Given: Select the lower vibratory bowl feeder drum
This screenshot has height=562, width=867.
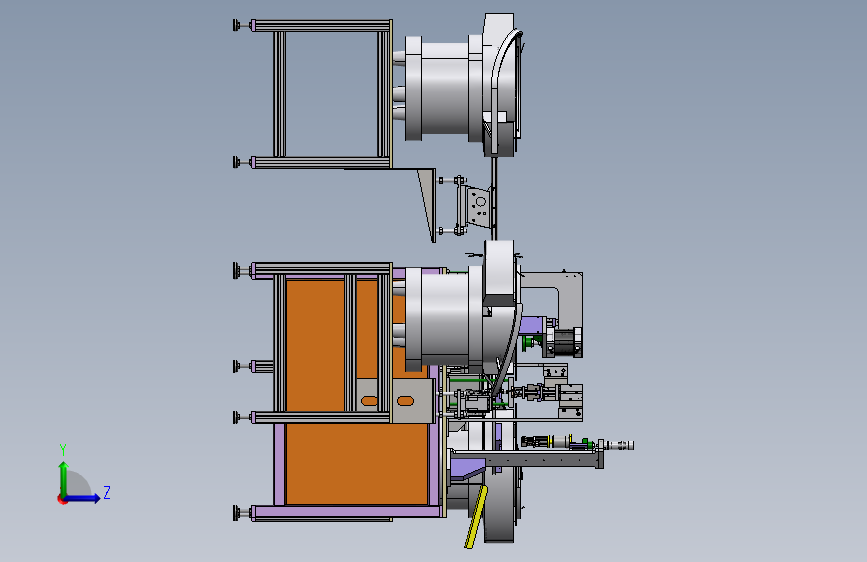Looking at the screenshot, I should (445, 319).
